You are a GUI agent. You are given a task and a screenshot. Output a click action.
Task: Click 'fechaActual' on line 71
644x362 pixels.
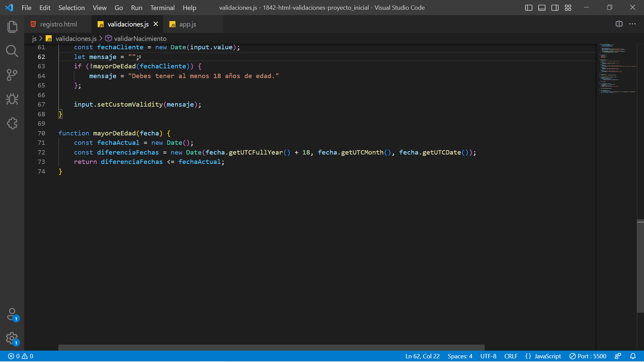[118, 142]
